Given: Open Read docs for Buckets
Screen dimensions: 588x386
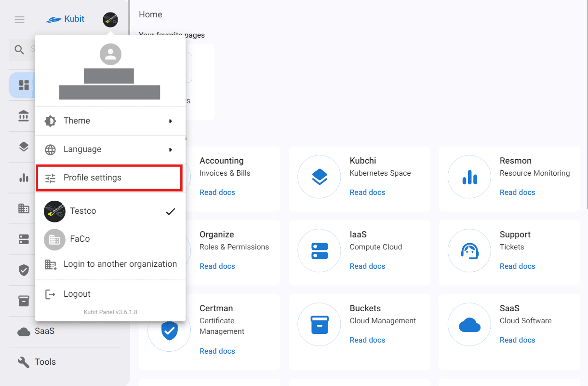Looking at the screenshot, I should tap(367, 340).
